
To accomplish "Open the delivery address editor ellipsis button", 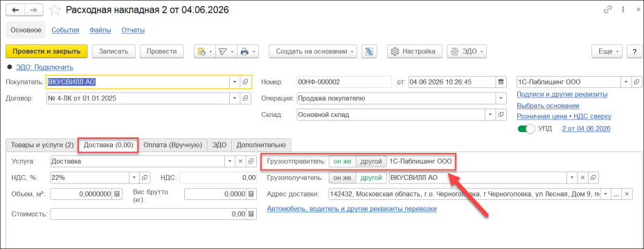I will tap(616, 194).
